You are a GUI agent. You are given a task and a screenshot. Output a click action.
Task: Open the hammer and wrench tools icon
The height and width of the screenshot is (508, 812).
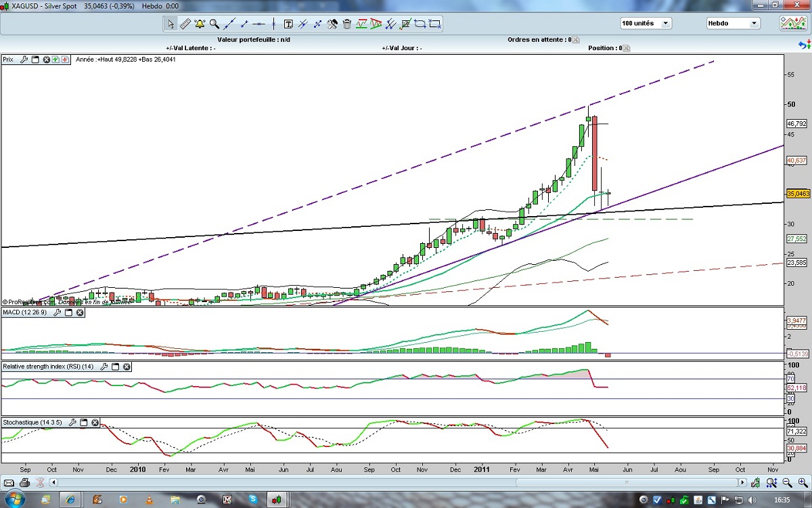pyautogui.click(x=332, y=24)
